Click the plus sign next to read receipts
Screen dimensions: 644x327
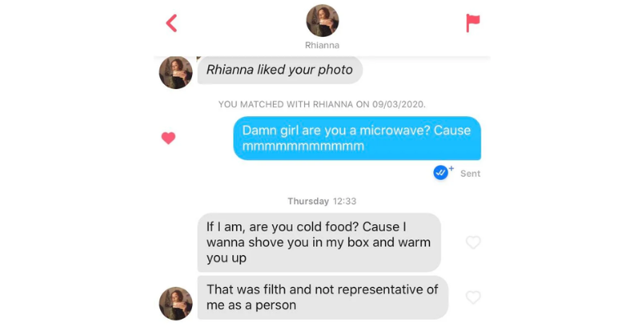pyautogui.click(x=451, y=168)
